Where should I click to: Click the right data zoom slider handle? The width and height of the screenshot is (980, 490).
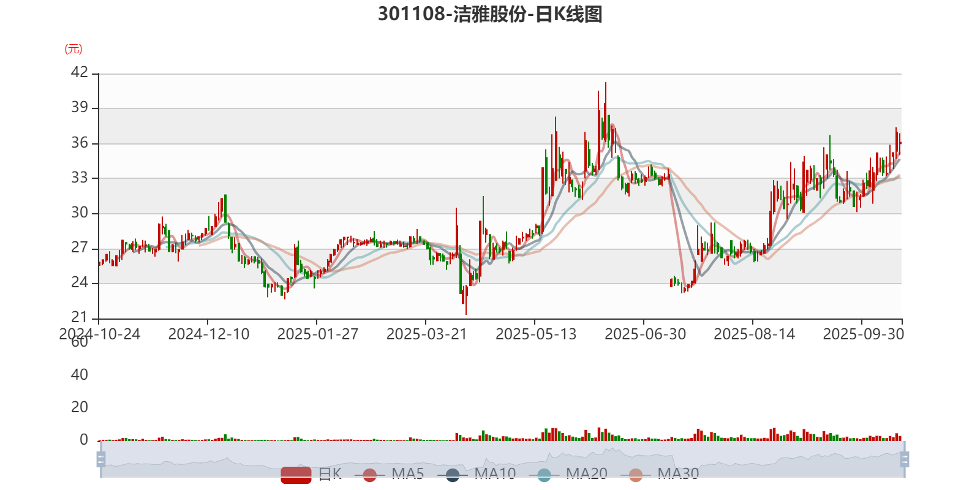click(x=905, y=459)
